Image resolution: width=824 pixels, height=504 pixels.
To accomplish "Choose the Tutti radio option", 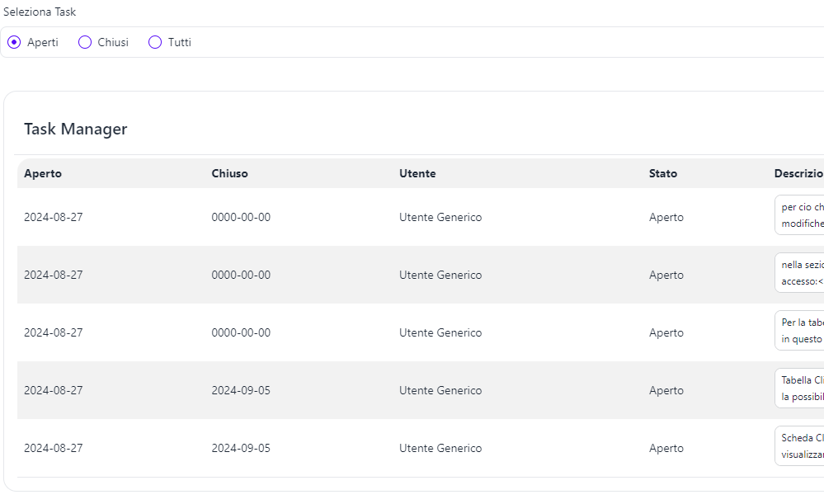I will pyautogui.click(x=155, y=42).
